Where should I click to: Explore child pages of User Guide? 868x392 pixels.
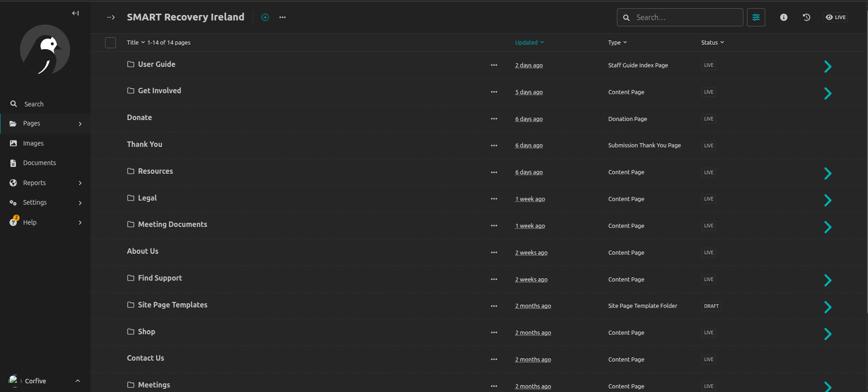point(828,66)
